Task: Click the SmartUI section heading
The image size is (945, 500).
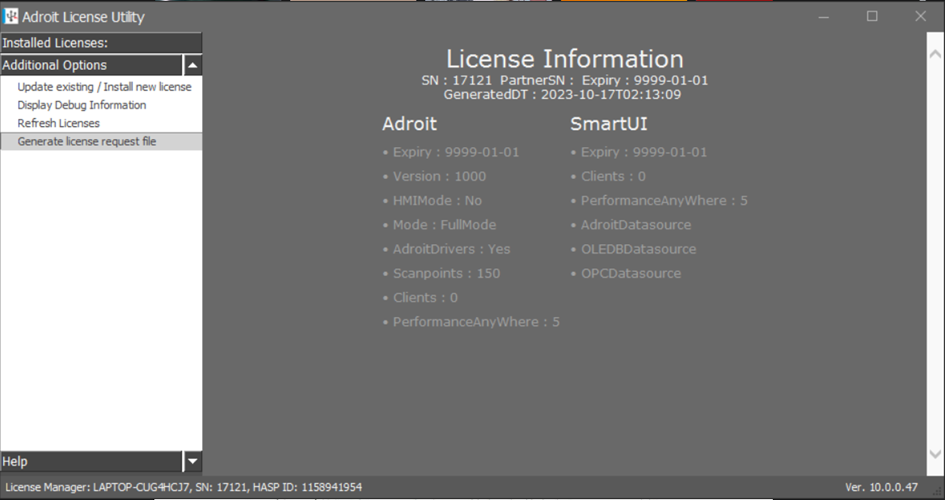Action: pyautogui.click(x=609, y=124)
